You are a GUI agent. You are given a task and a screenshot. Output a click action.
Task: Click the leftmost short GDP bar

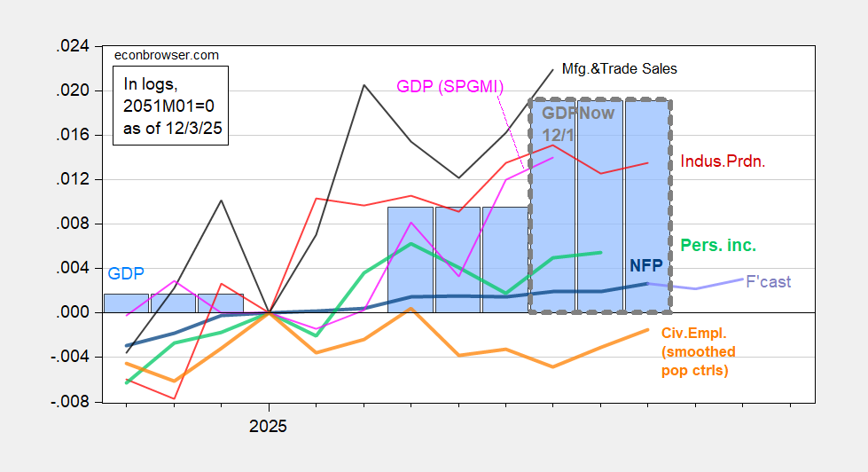(124, 303)
